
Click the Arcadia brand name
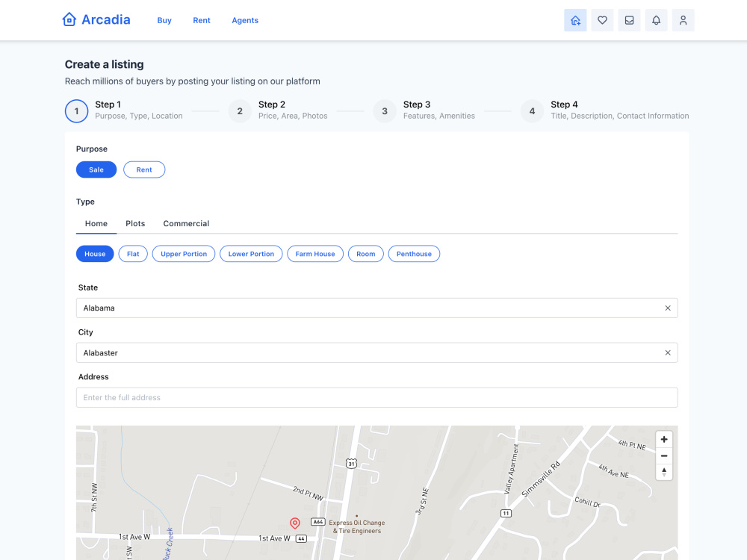pos(106,19)
